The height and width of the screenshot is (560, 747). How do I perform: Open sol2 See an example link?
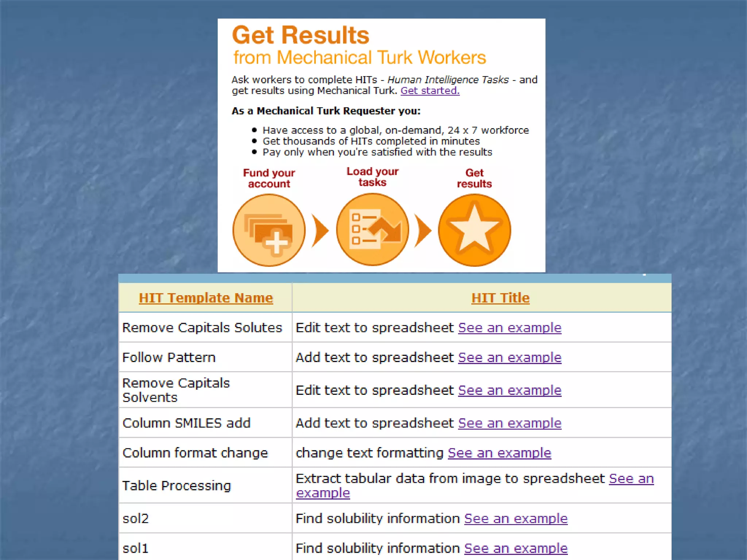click(516, 519)
